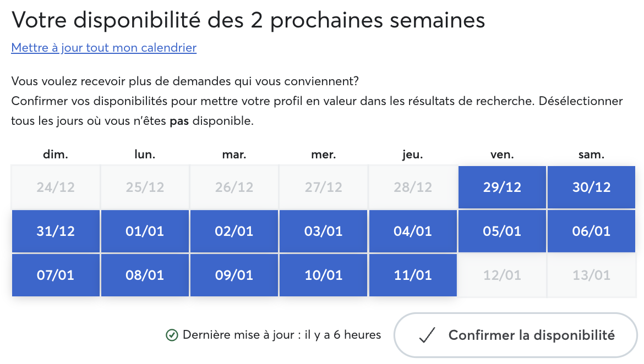The width and height of the screenshot is (644, 364).
Task: Deselect the 31/12 date cell
Action: click(x=56, y=231)
